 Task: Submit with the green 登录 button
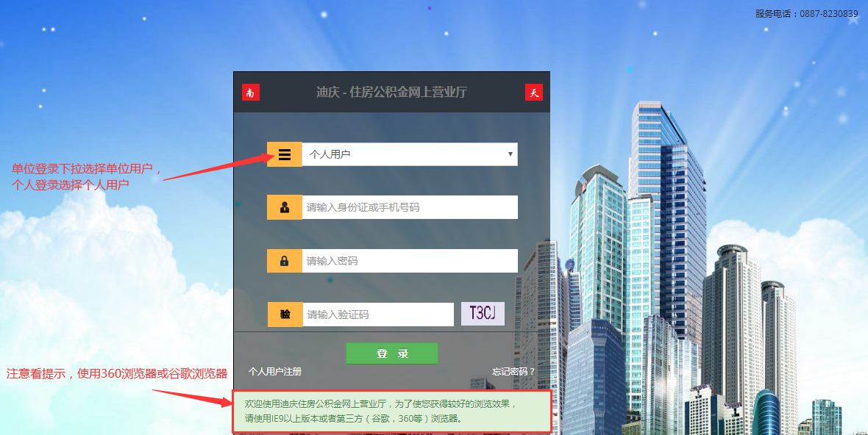click(x=392, y=353)
